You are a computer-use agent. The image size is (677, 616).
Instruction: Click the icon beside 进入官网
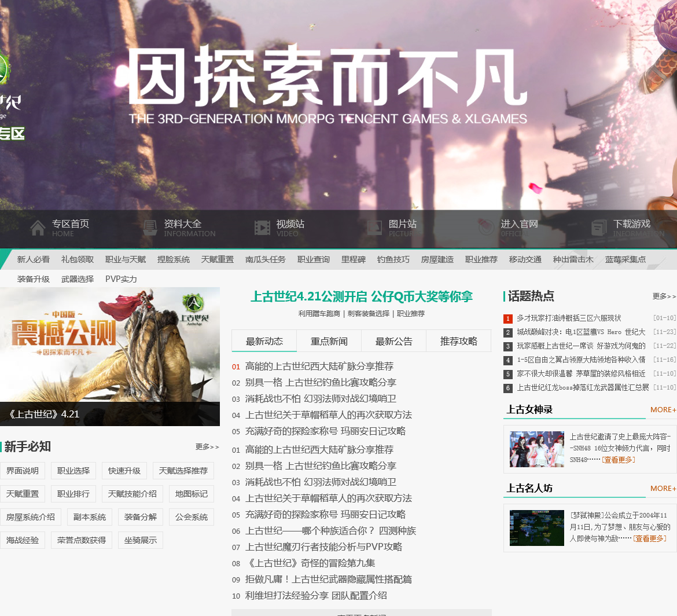point(486,227)
